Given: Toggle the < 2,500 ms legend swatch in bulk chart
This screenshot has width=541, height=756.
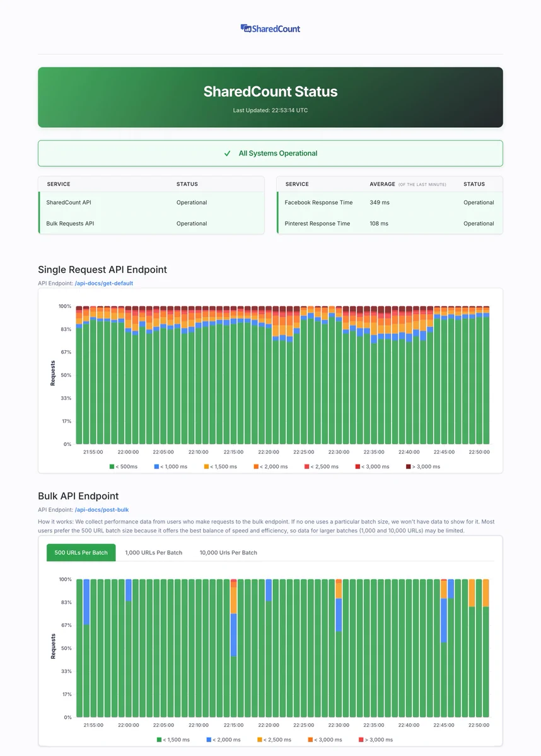Looking at the screenshot, I should coord(260,740).
